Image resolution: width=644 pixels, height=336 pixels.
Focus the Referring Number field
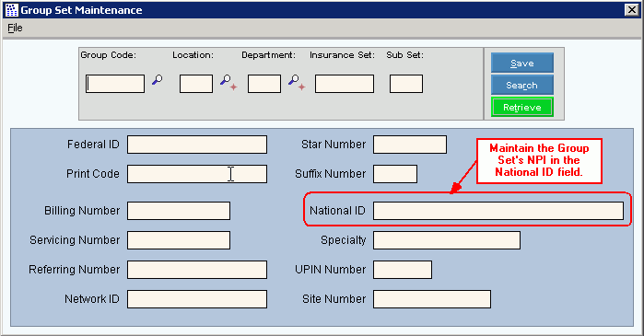[x=197, y=270]
